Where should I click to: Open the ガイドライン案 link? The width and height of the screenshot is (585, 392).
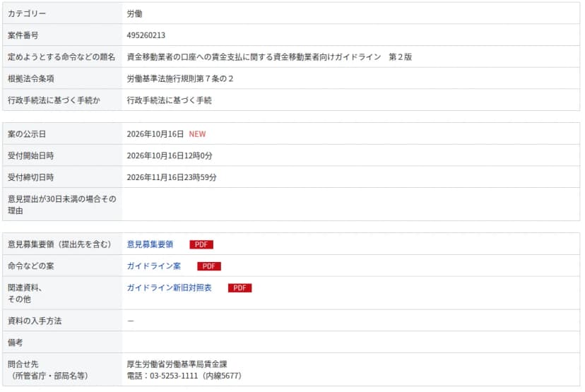tap(154, 266)
